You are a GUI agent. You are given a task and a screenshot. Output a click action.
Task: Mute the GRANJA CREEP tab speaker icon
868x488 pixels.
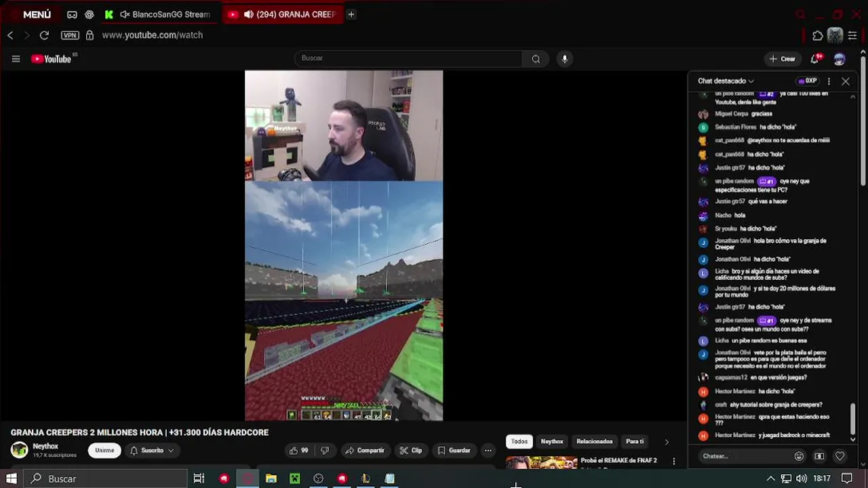tap(249, 14)
